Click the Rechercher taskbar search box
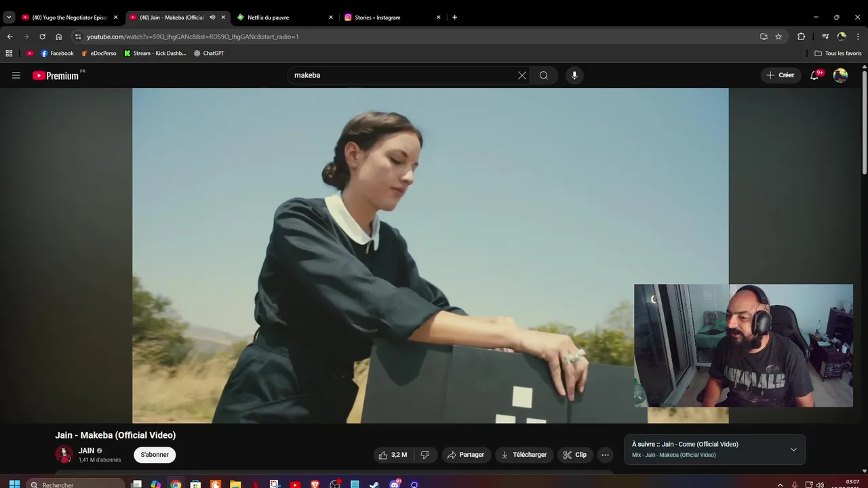This screenshot has height=488, width=868. pos(77,484)
